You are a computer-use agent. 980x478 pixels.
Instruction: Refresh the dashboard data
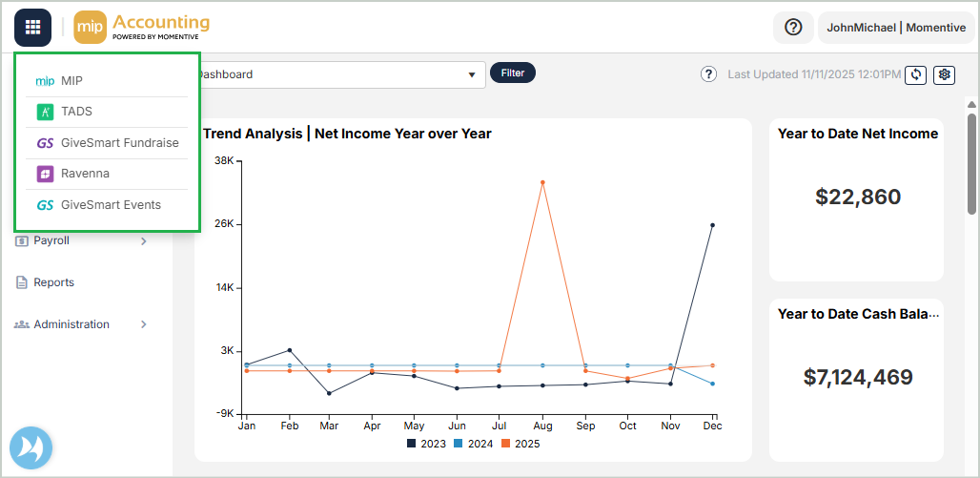[915, 74]
